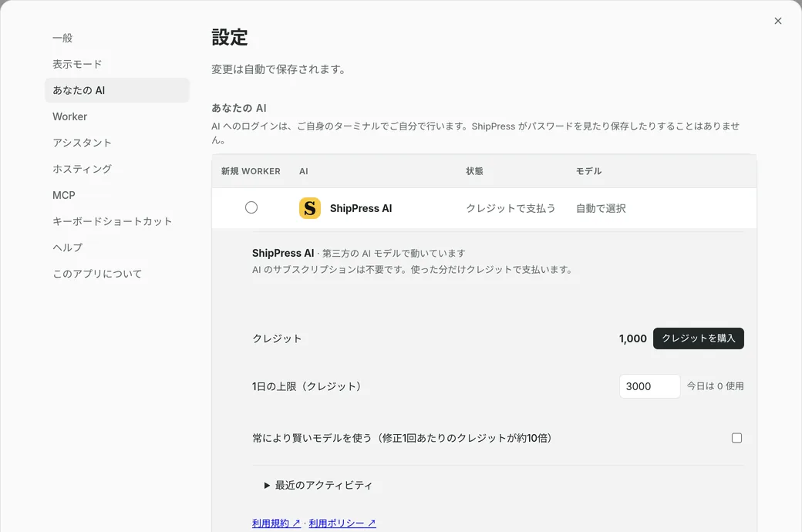Click the あなたの AI section heading in the main pane

click(x=239, y=108)
